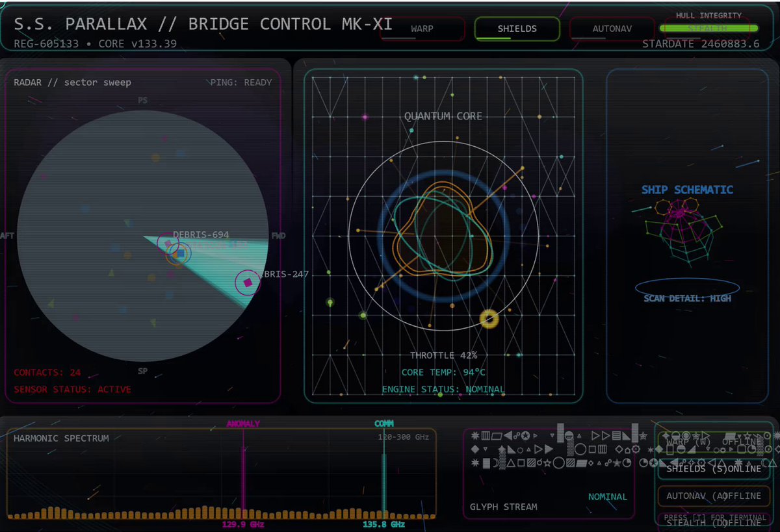Click the QUANTUM CORE title
The width and height of the screenshot is (780, 532).
tap(443, 116)
